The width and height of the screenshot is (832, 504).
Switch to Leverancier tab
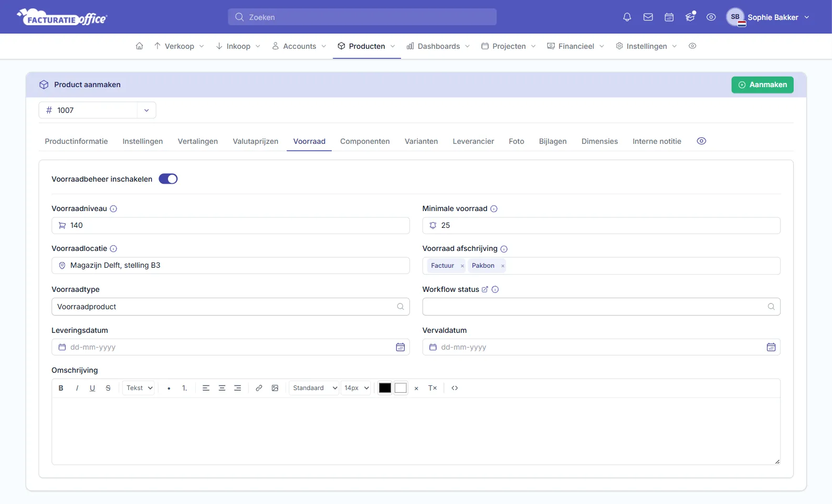[x=473, y=141]
